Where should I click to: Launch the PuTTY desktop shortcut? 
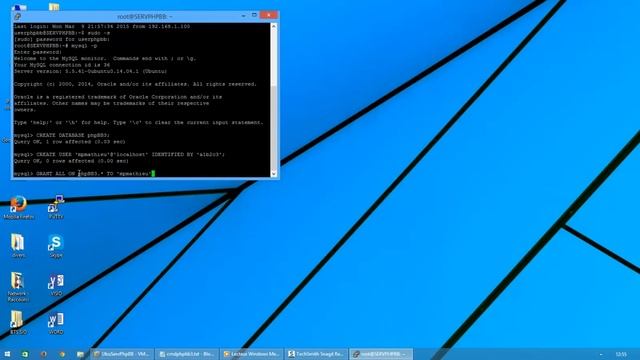tap(56, 207)
